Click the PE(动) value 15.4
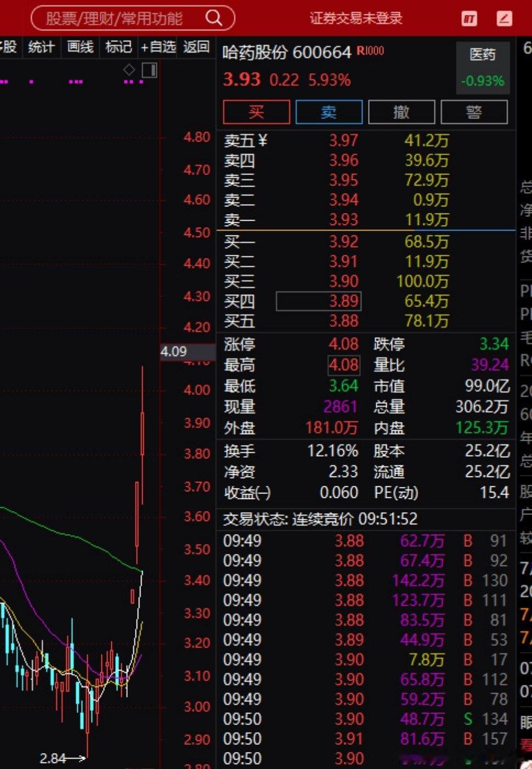Viewport: 532px width, 769px height. click(x=494, y=493)
